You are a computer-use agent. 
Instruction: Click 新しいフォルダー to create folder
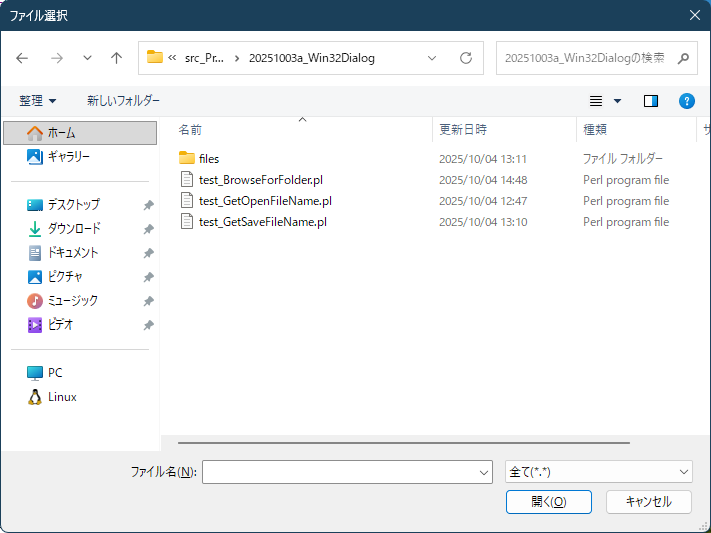coord(123,101)
